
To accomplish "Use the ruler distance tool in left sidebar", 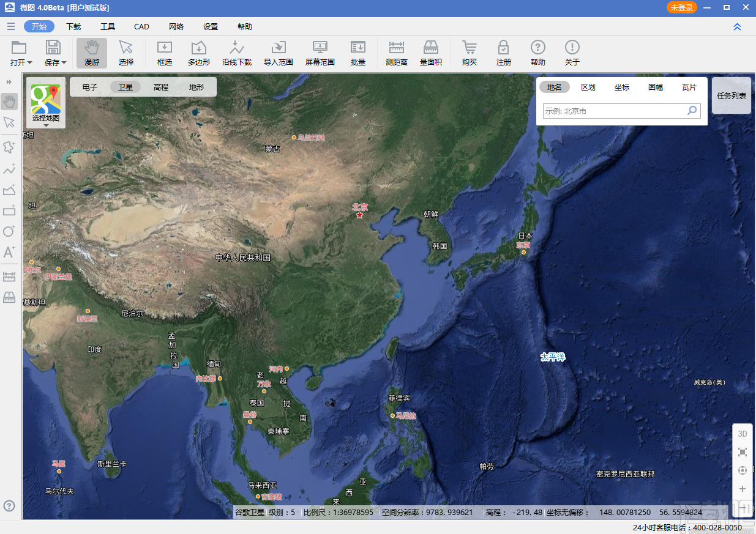I will 9,276.
